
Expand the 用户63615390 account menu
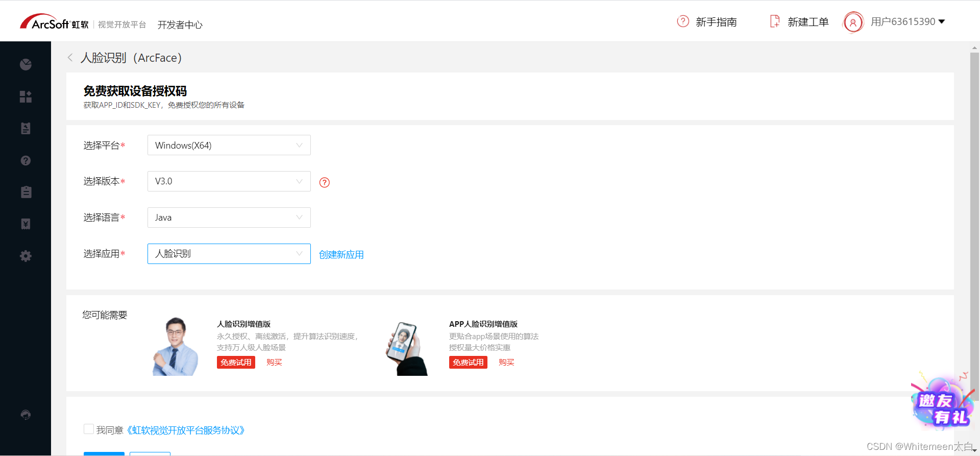[908, 21]
